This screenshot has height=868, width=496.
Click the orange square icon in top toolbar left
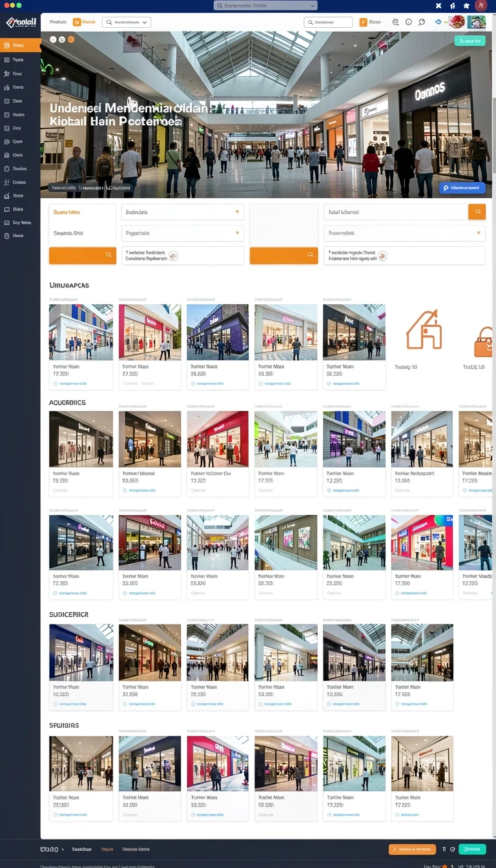coord(77,22)
